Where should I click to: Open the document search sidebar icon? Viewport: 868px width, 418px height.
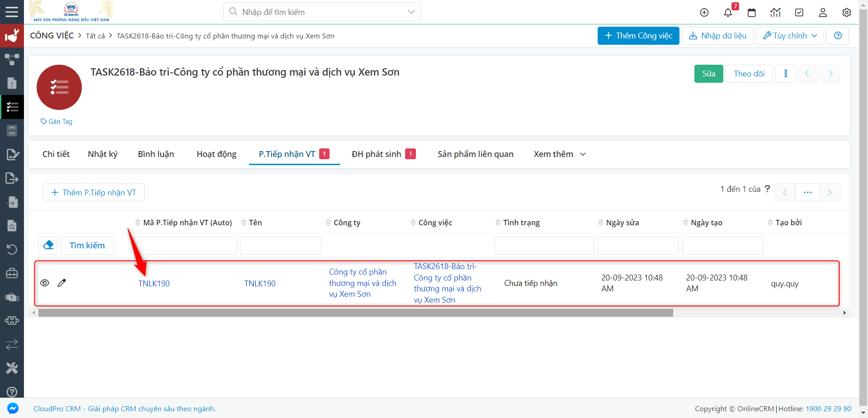click(12, 226)
